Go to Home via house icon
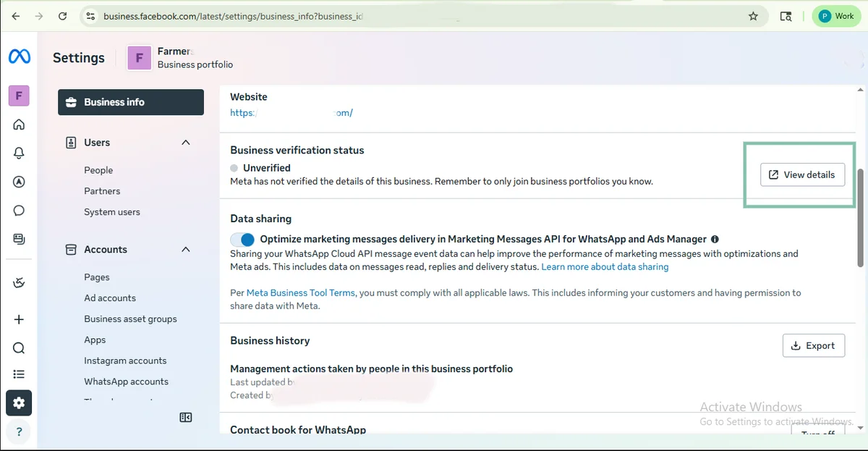 [x=19, y=125]
